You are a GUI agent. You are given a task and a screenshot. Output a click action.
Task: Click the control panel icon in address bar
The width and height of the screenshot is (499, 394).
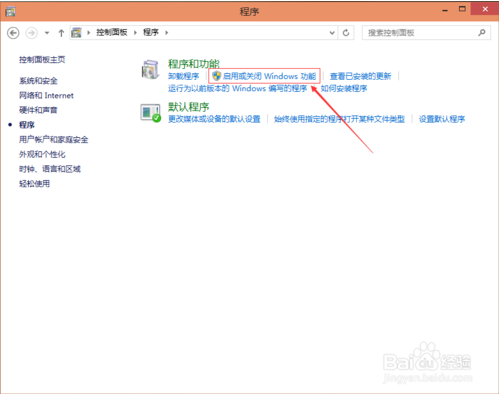tap(76, 32)
